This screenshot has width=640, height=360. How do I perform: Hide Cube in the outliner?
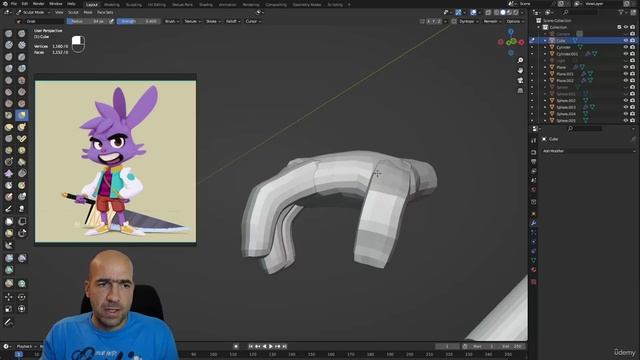point(626,40)
